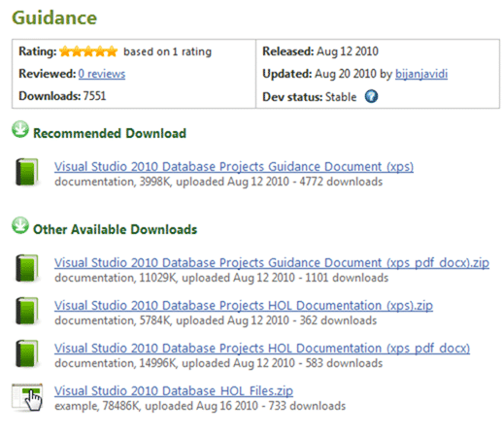Click the Downloads: 7551 count text
This screenshot has width=504, height=436.
pos(62,96)
